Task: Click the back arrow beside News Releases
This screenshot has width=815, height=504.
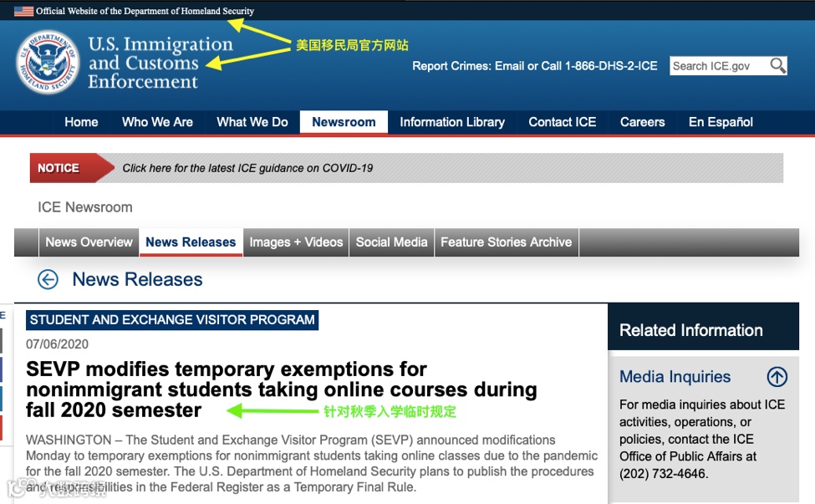Action: pos(48,279)
